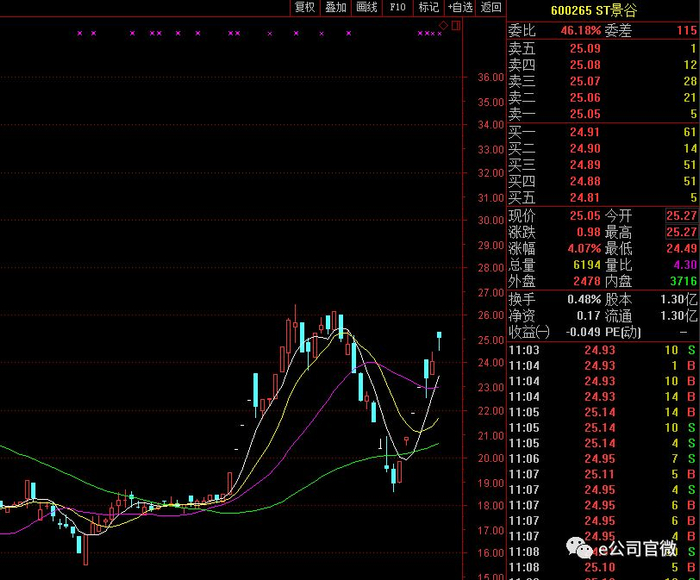The height and width of the screenshot is (580, 700).
Task: Click the 25.00 price axis label
Action: [490, 340]
